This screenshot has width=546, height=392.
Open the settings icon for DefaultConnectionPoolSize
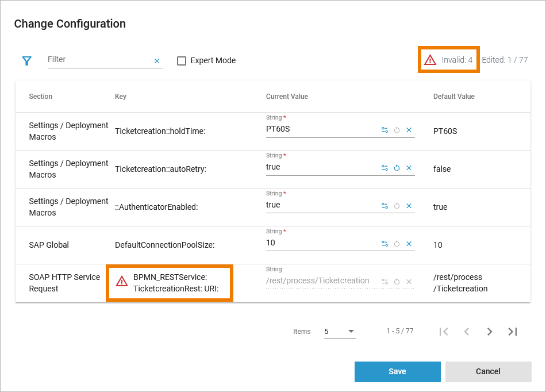[384, 244]
